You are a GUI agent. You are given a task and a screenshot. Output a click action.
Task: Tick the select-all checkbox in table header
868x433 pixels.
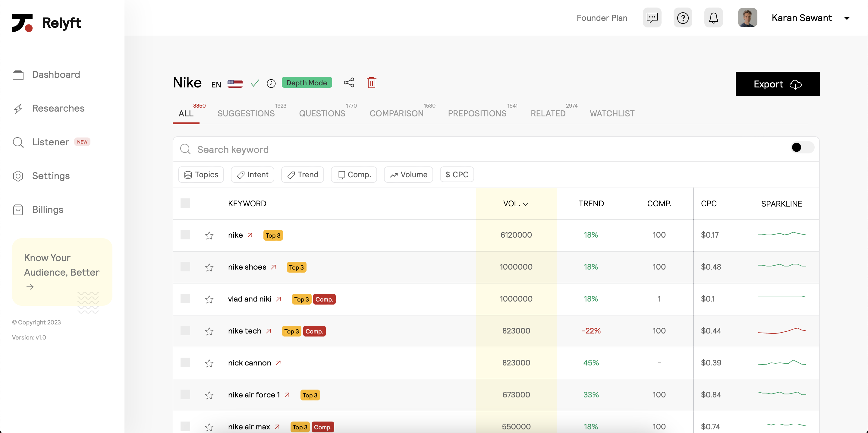pyautogui.click(x=185, y=203)
